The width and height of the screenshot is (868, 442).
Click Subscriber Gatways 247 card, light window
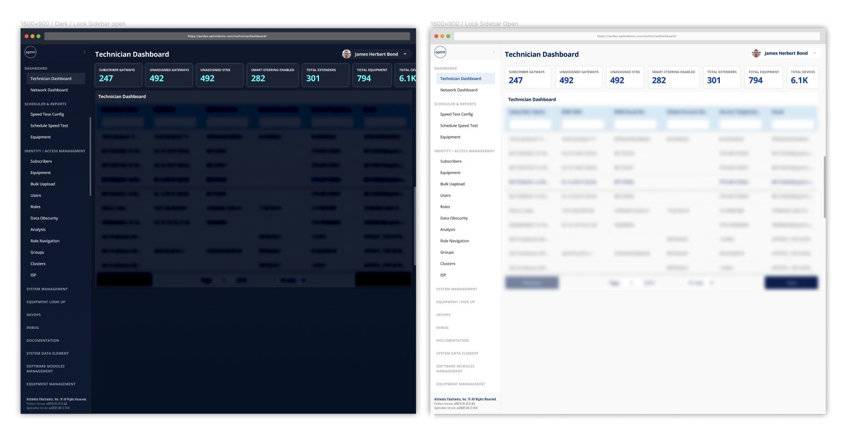(528, 77)
